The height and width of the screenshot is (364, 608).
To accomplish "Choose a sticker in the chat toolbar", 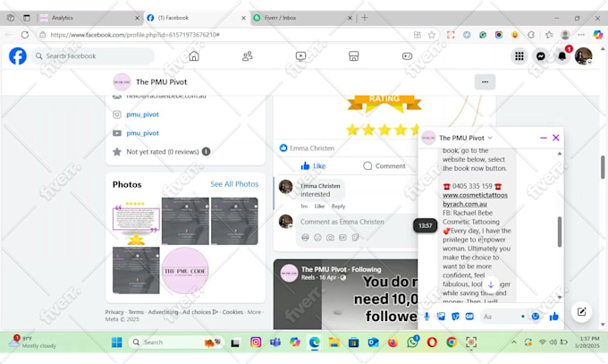I will (x=455, y=317).
